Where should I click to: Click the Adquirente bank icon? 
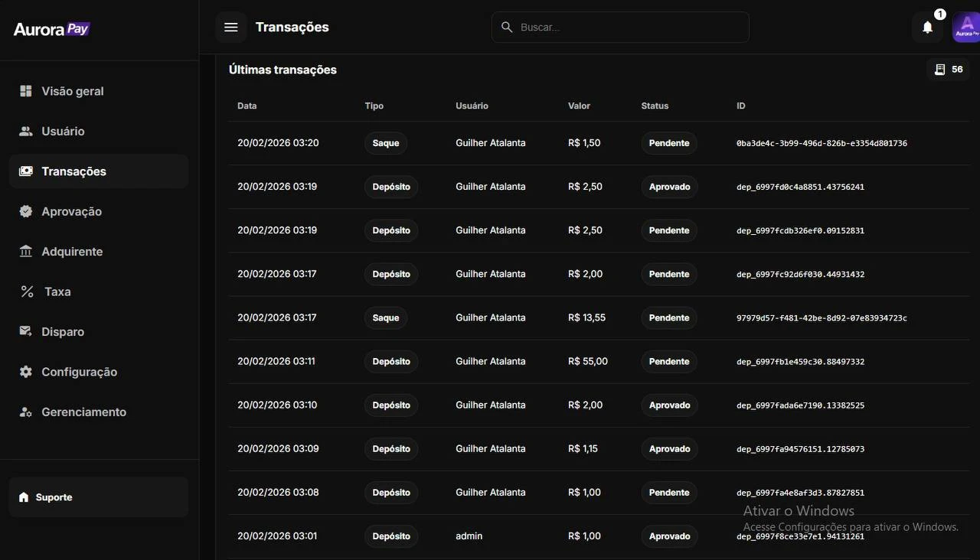(26, 252)
